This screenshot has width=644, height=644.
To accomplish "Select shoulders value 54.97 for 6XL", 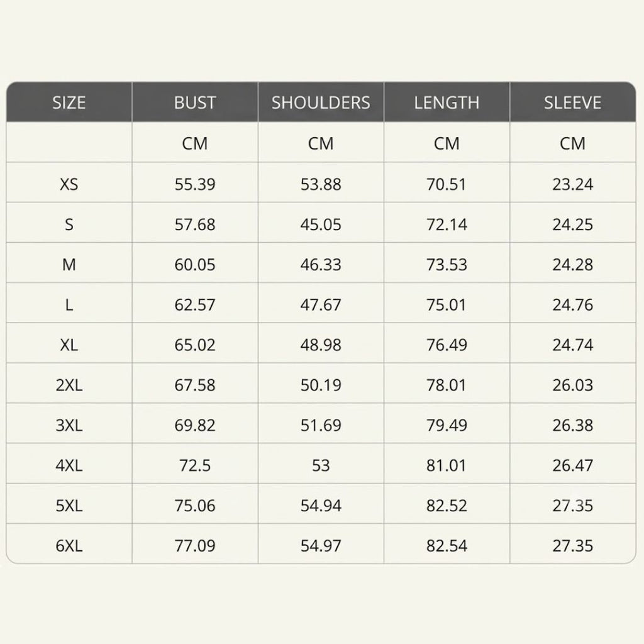I will click(x=321, y=545).
